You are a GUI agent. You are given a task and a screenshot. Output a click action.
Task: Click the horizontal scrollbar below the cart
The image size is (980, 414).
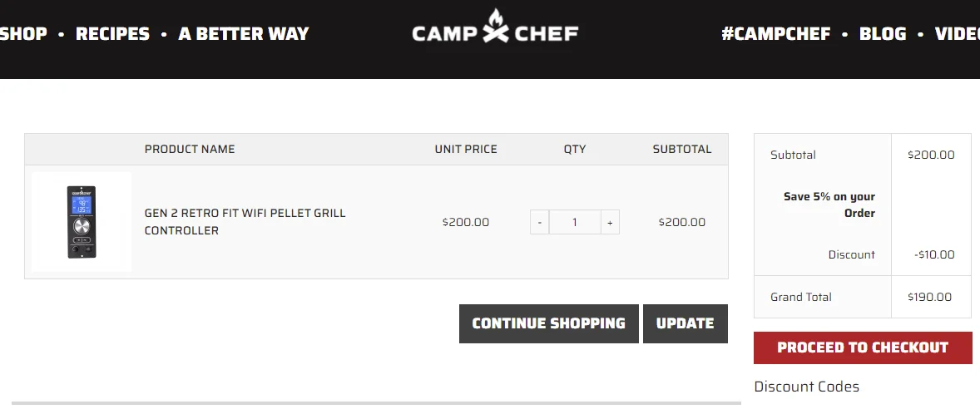376,403
